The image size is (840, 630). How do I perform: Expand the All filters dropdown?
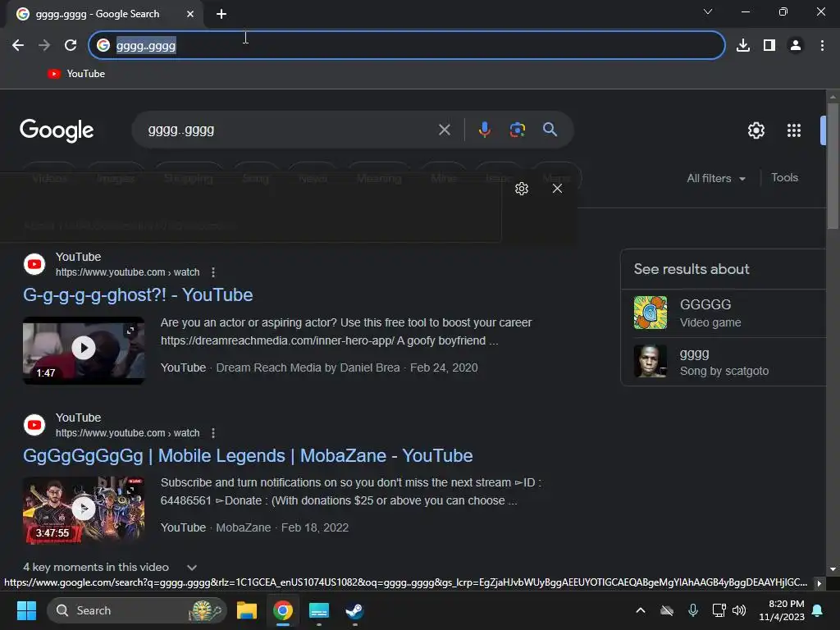pyautogui.click(x=715, y=178)
